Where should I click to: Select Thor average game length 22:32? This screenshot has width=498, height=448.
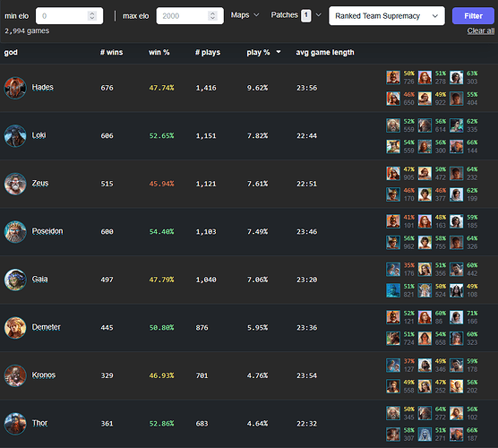[307, 424]
